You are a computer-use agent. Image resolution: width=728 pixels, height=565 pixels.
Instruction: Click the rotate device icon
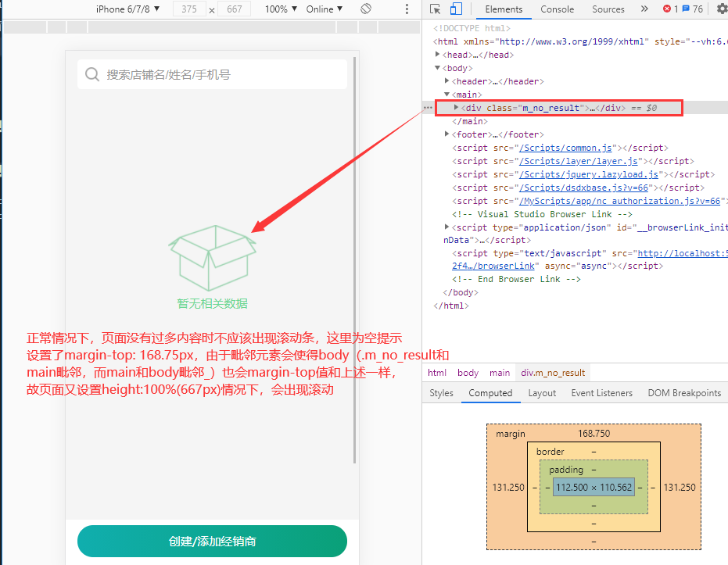pos(366,9)
